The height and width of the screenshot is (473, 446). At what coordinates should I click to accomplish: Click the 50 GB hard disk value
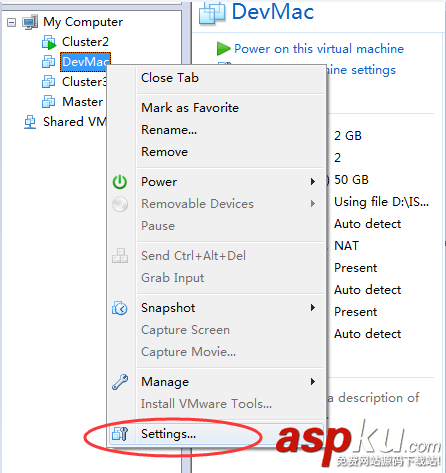(x=351, y=180)
